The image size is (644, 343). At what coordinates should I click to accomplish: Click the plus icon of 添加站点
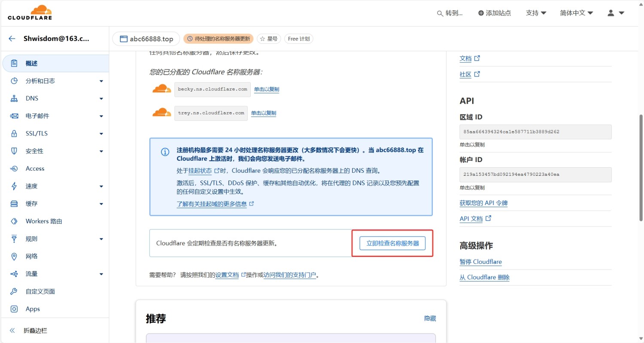coord(481,13)
